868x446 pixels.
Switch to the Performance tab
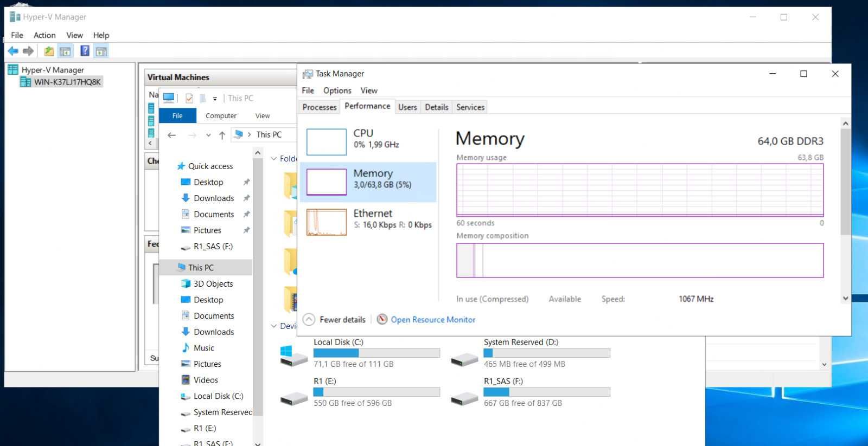[x=367, y=106]
